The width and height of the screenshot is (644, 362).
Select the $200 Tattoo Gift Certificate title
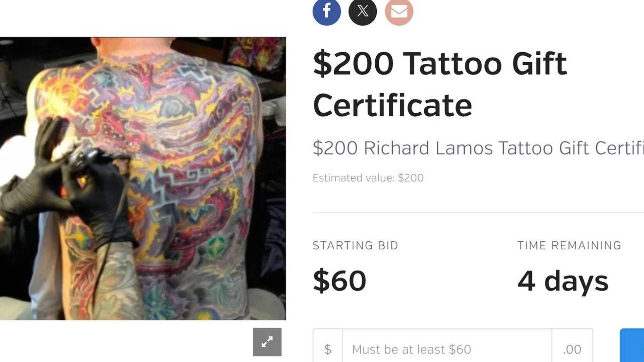[440, 84]
